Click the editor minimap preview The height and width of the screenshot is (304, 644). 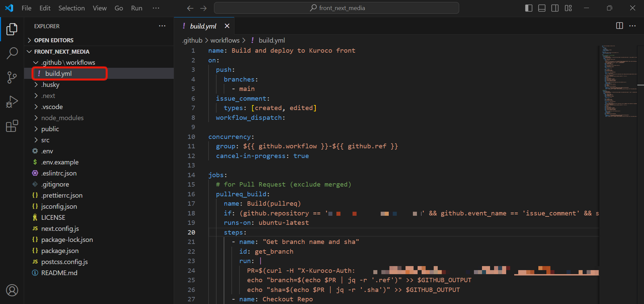(618, 81)
